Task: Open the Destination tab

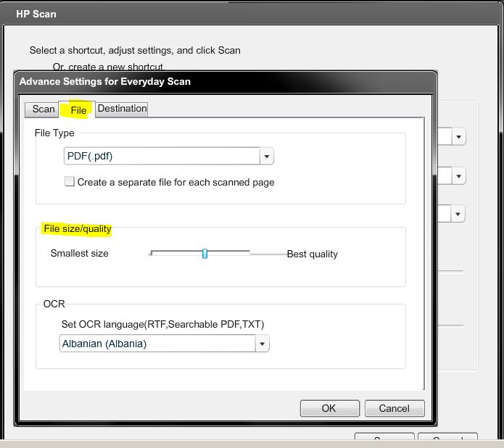Action: point(122,109)
